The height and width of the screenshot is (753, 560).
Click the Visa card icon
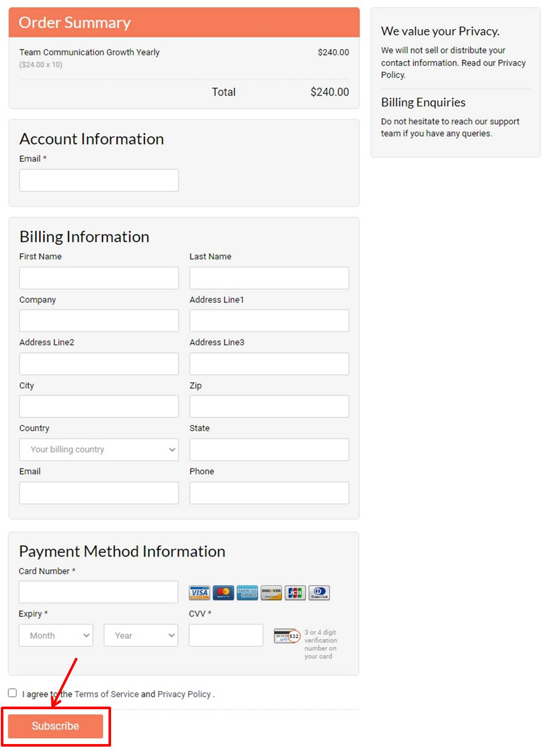tap(199, 593)
